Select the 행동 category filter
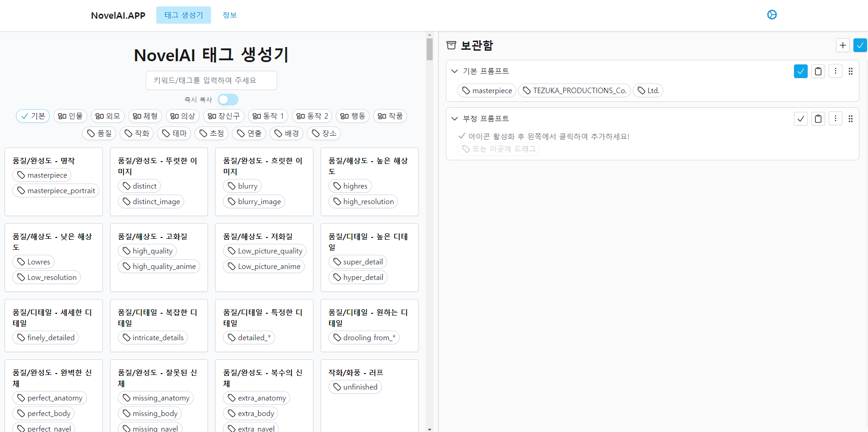868x432 pixels. [353, 116]
